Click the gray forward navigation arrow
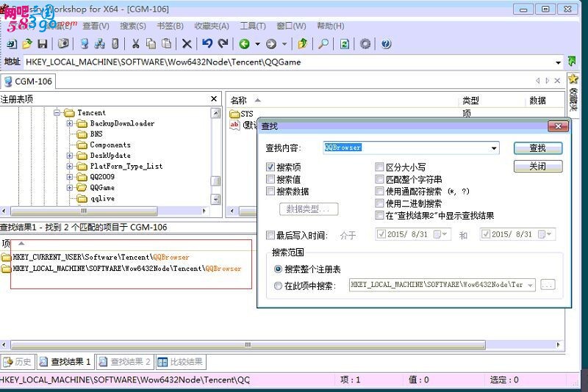 [x=271, y=44]
